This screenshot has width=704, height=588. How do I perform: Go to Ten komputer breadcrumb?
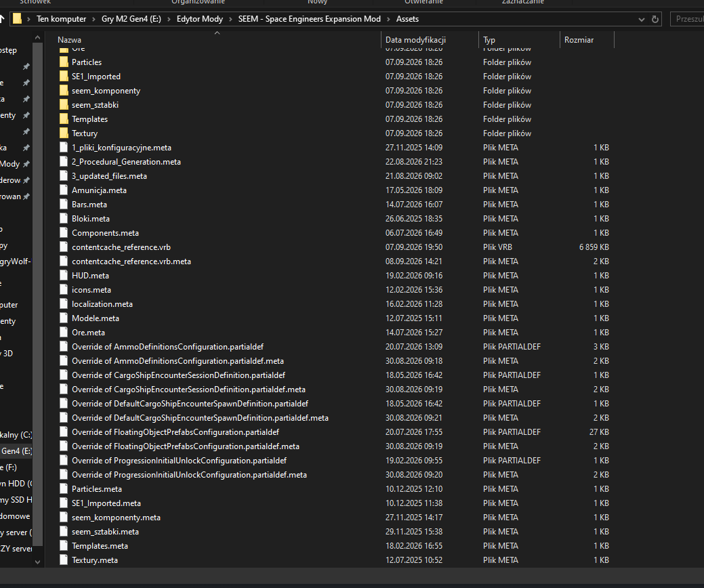tap(62, 19)
